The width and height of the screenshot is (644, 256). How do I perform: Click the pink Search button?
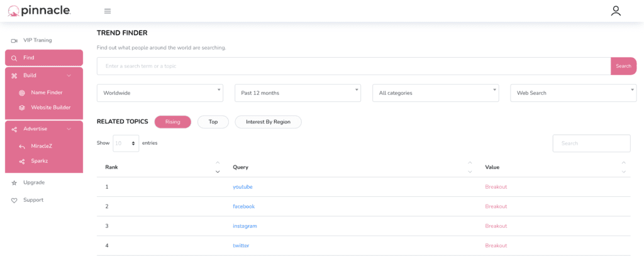tap(623, 66)
